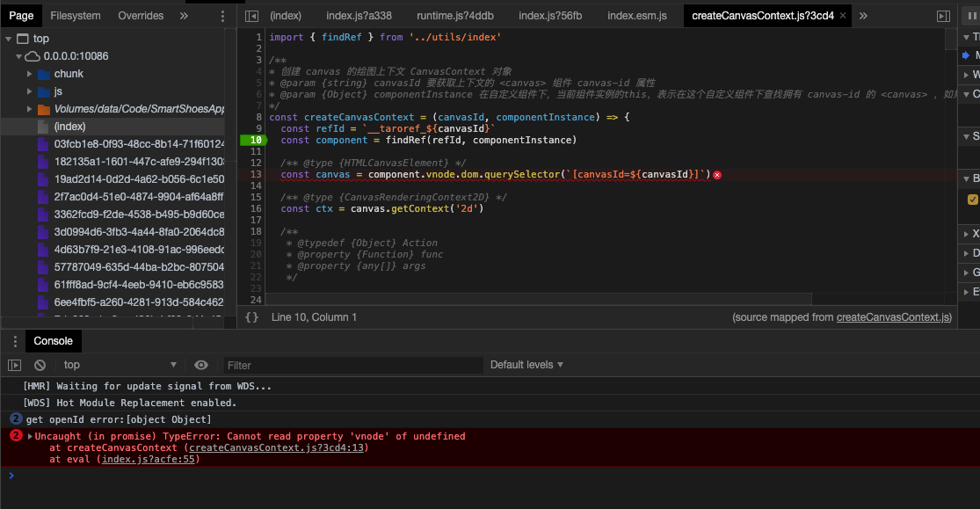This screenshot has width=980, height=509.
Task: Pause script execution button
Action: point(972,16)
